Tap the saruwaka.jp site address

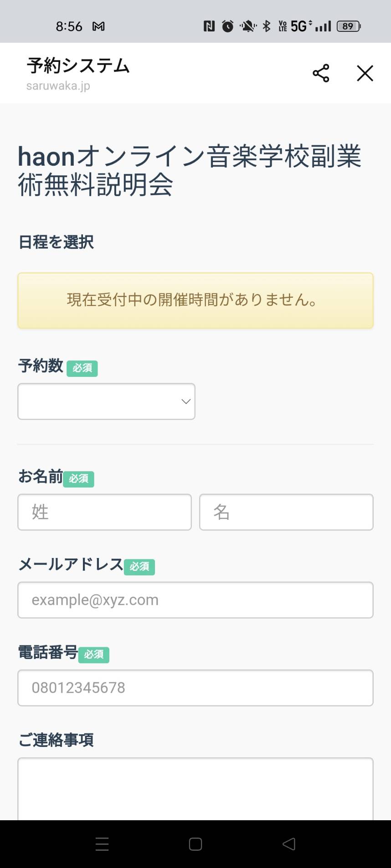58,86
